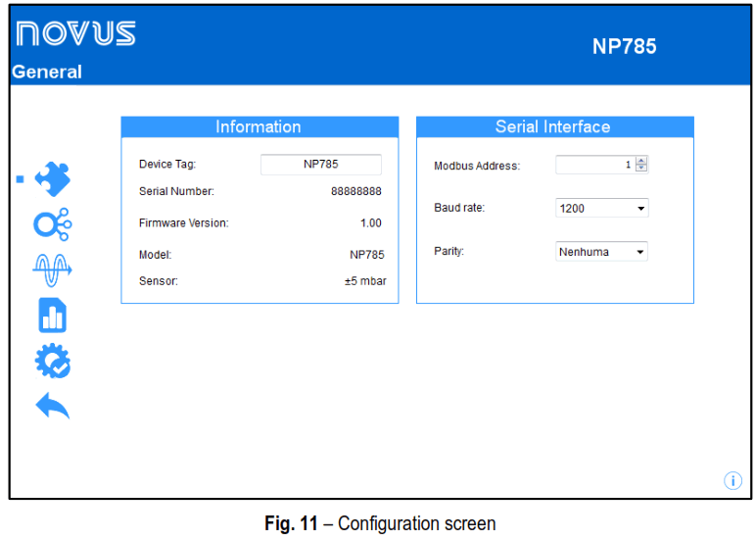Click the Device Tag label
Screen dimensions: 756x538
point(167,164)
